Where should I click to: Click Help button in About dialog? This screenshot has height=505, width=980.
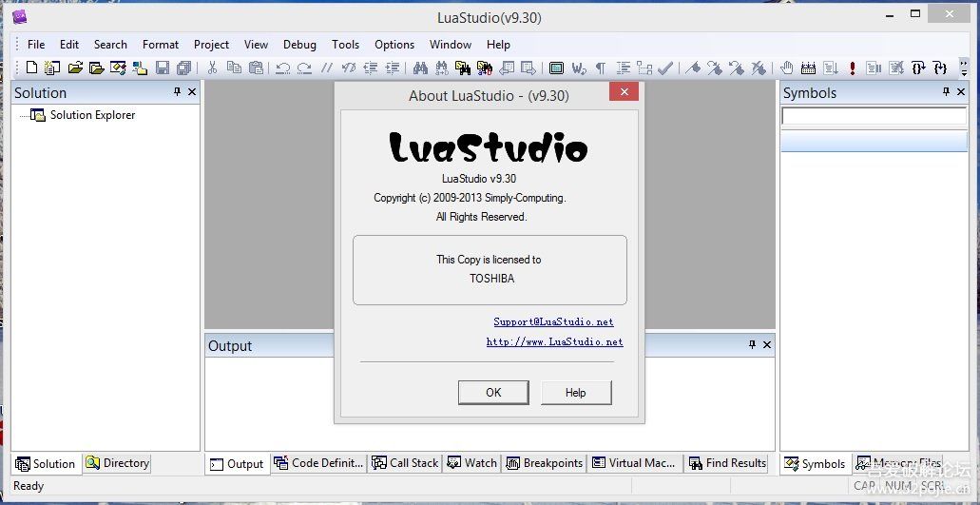coord(576,393)
